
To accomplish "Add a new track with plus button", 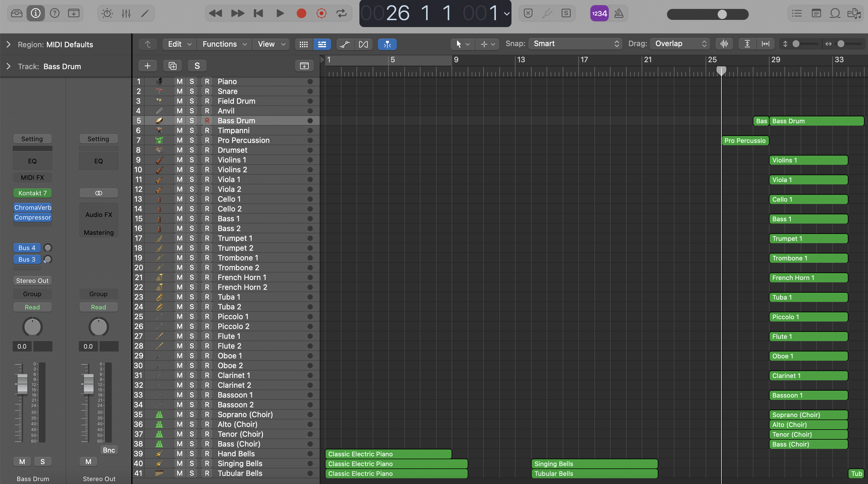I will (147, 66).
